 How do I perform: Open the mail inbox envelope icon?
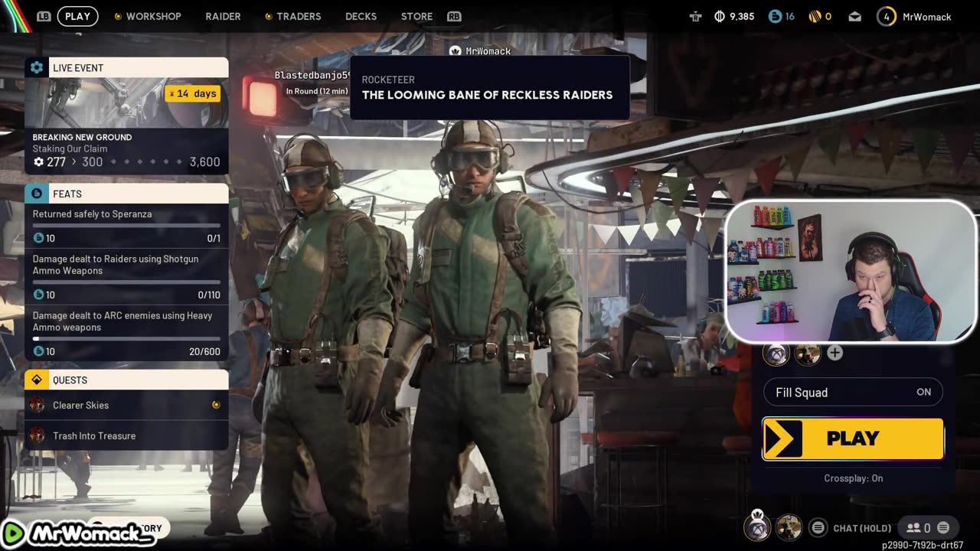click(854, 17)
